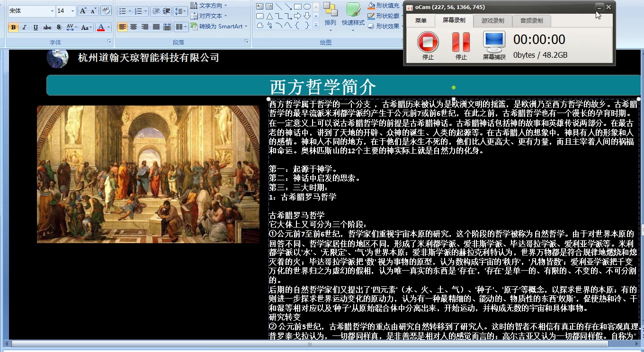Pick the isosceles triangle shape
This screenshot has height=352, width=644.
tap(269, 16)
